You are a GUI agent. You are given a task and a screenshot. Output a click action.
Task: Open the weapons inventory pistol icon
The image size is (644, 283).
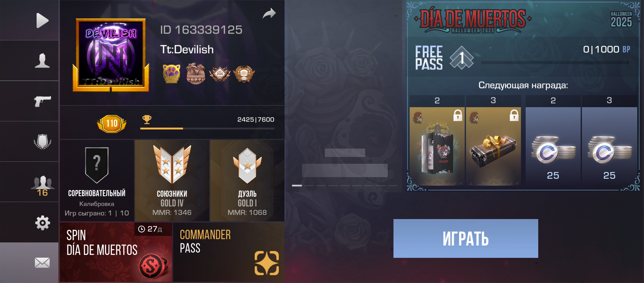point(42,101)
